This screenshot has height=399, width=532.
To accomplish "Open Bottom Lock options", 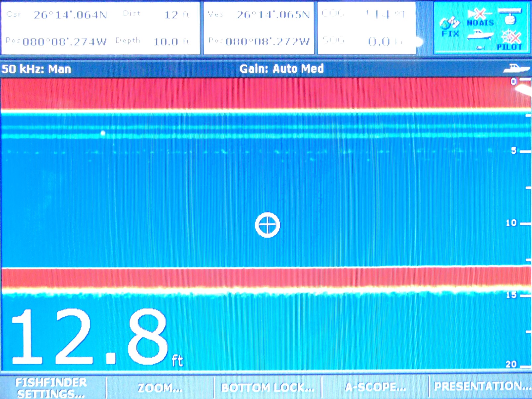I will click(x=267, y=387).
